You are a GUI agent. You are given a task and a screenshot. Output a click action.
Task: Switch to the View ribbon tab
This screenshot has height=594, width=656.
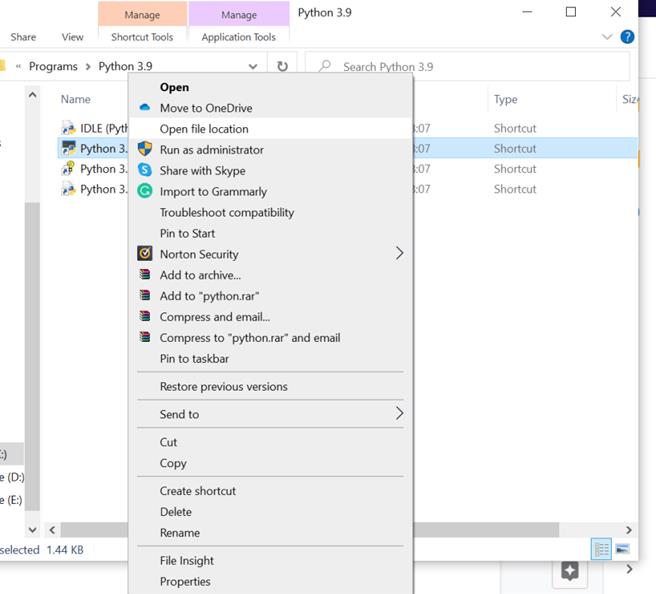(72, 37)
